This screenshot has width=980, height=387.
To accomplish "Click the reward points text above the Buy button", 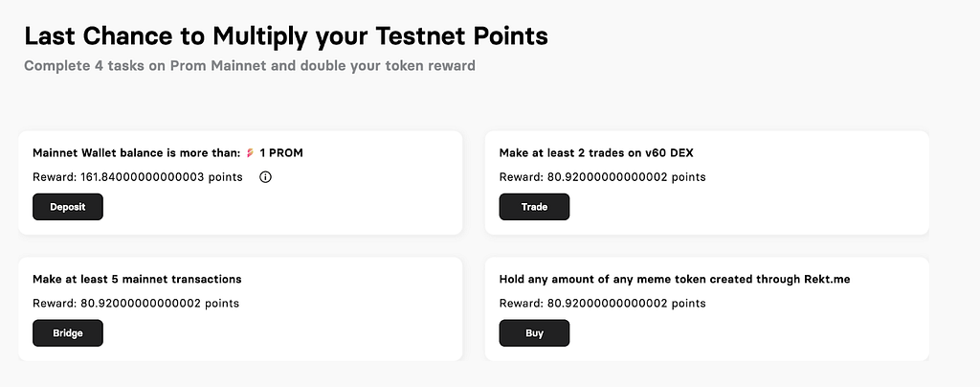I will click(603, 304).
